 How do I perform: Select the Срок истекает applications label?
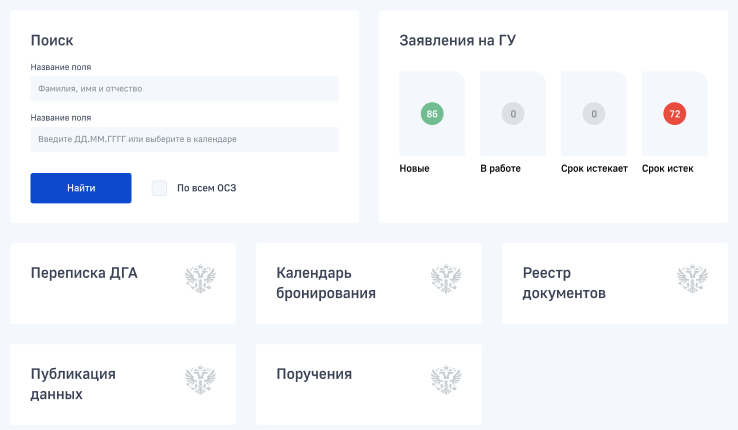coord(594,168)
